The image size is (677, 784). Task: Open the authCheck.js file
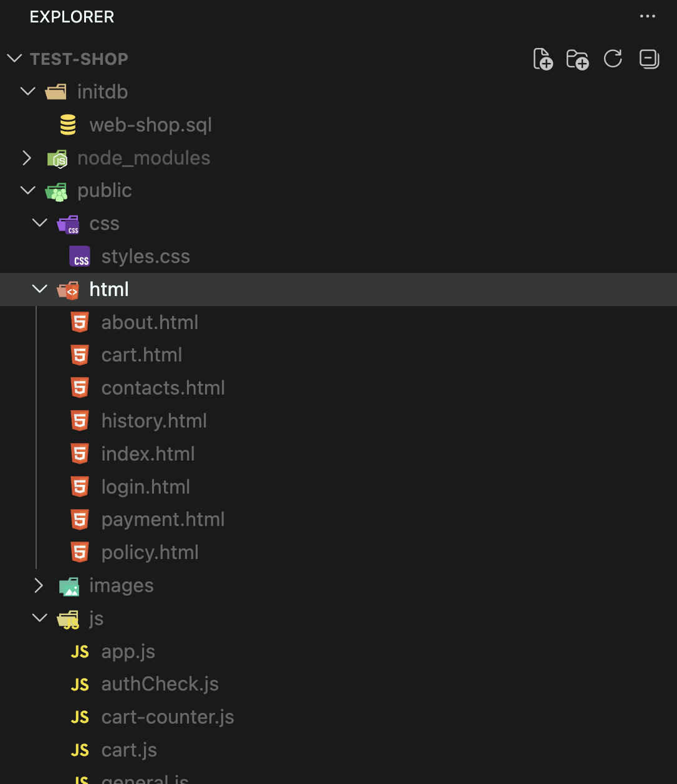coord(160,684)
